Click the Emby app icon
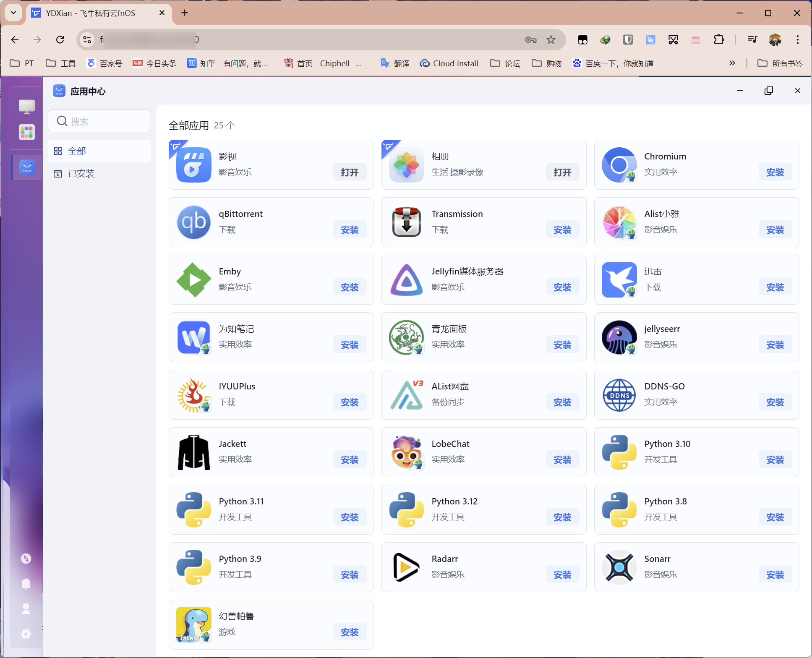 click(x=193, y=280)
